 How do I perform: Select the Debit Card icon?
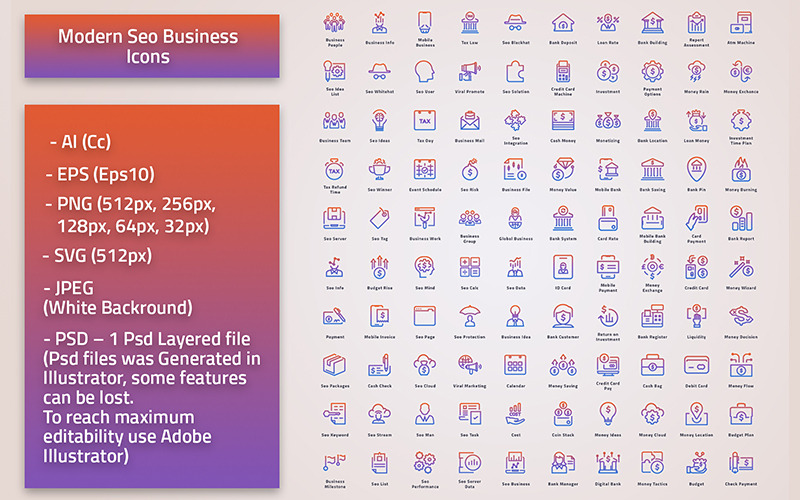click(x=696, y=366)
